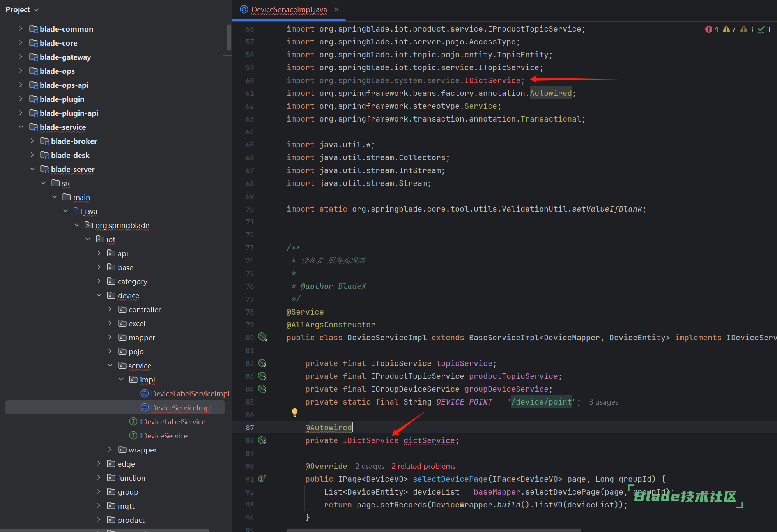The height and width of the screenshot is (532, 777).
Task: Expand the category package
Action: 99,281
